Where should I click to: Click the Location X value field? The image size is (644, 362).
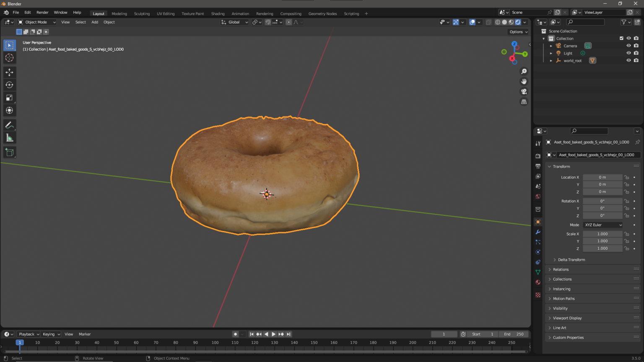[x=602, y=177]
